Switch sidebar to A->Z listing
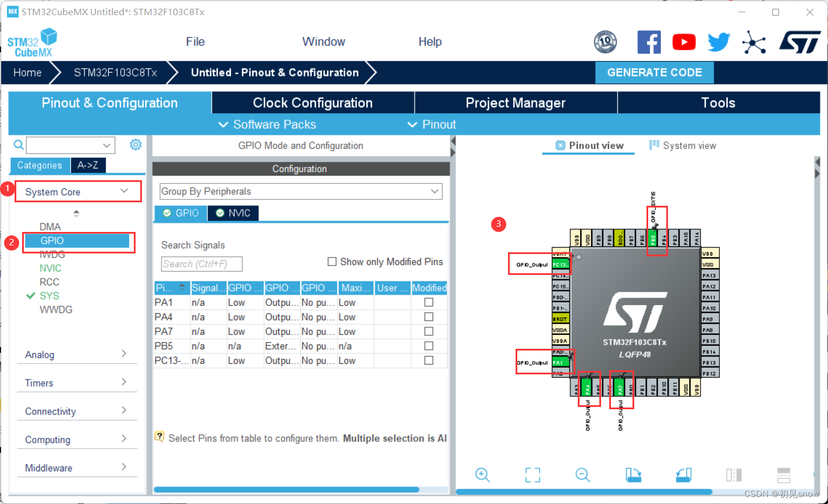The height and width of the screenshot is (504, 828). point(88,165)
